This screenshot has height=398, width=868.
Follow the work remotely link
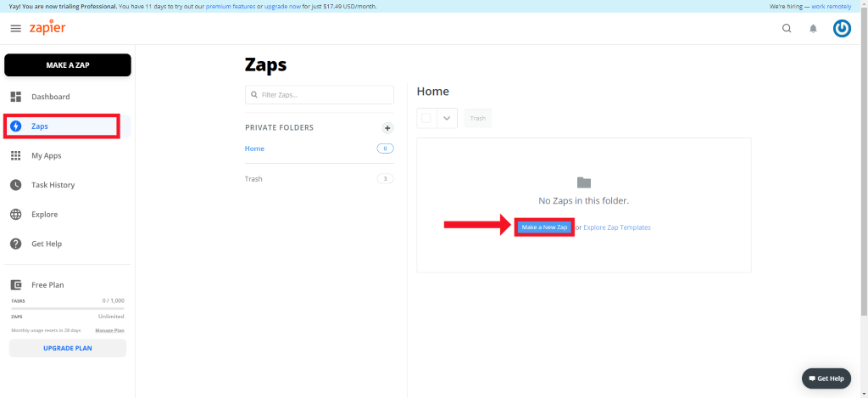[832, 6]
